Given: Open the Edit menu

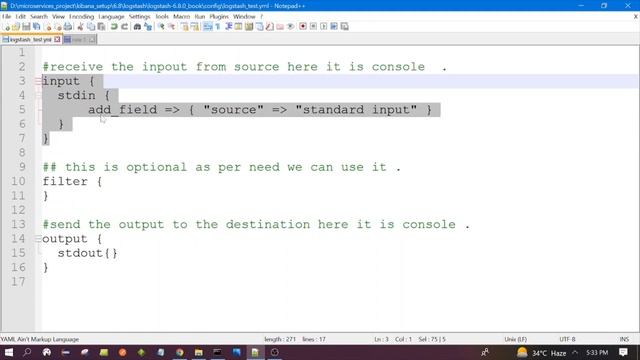Looking at the screenshot, I should (x=20, y=17).
